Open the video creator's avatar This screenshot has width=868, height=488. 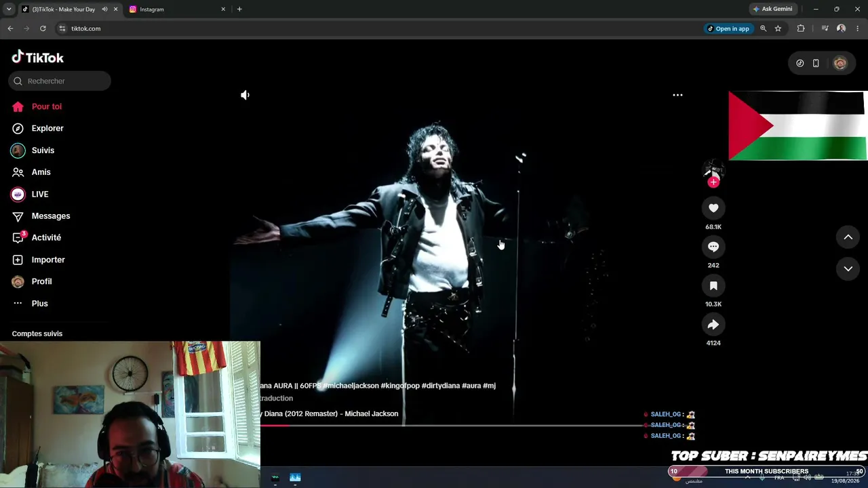pyautogui.click(x=713, y=169)
